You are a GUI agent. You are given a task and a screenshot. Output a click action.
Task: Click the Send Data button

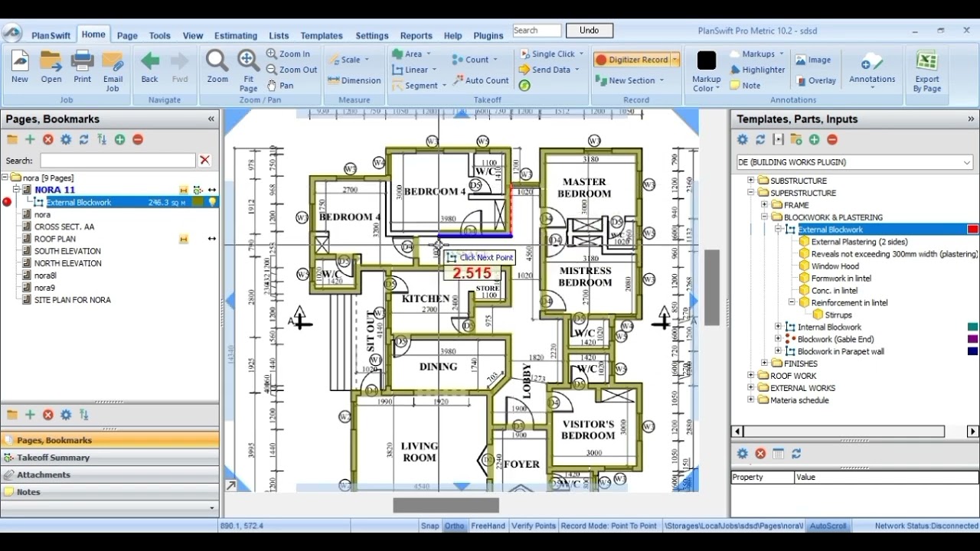point(548,70)
